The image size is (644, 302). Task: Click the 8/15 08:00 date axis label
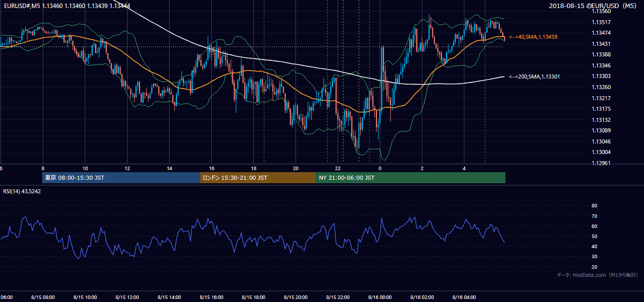(43, 297)
